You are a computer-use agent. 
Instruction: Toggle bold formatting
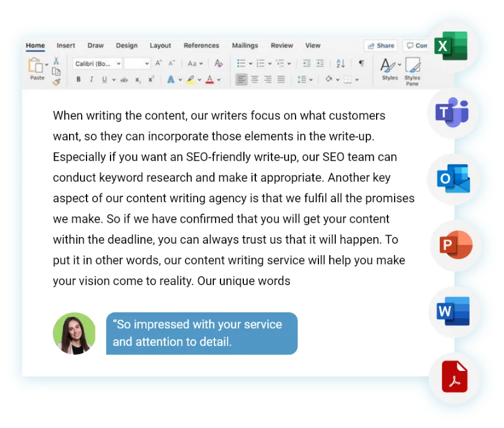click(78, 79)
